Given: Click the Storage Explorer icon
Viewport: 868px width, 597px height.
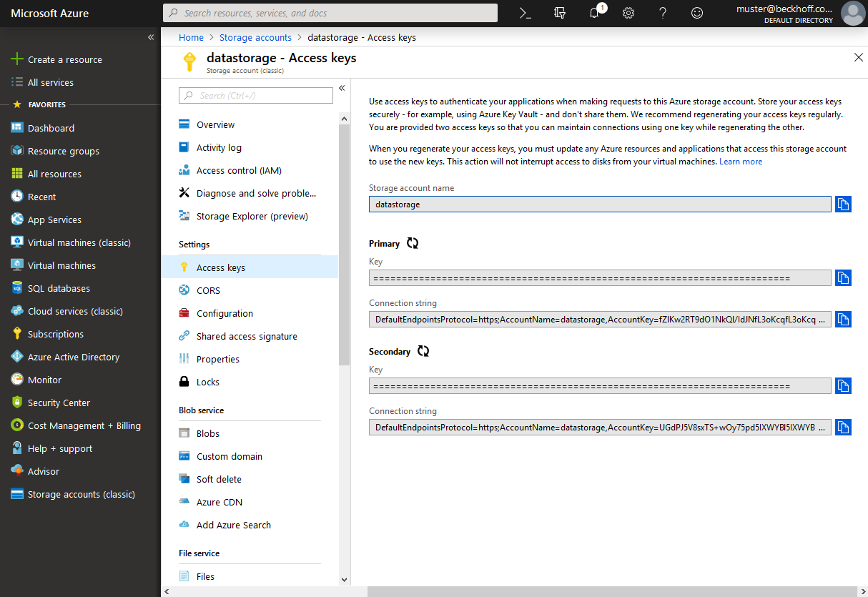Looking at the screenshot, I should click(184, 216).
